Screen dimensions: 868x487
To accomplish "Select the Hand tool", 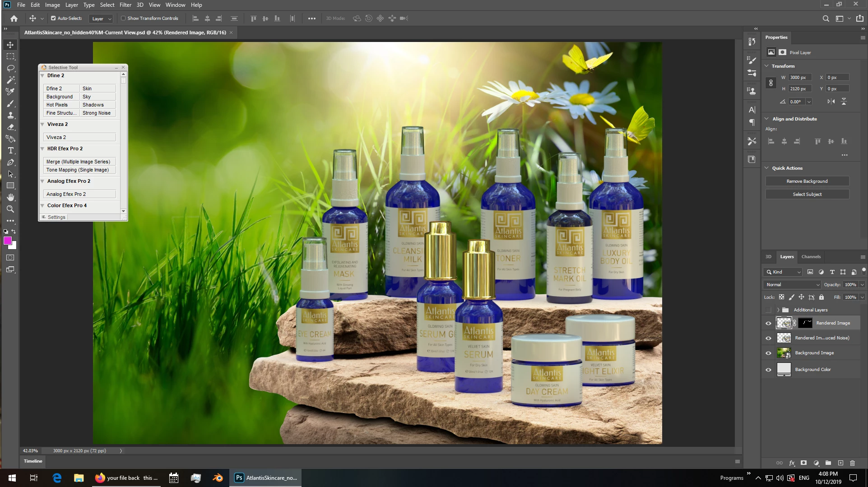I will point(10,197).
